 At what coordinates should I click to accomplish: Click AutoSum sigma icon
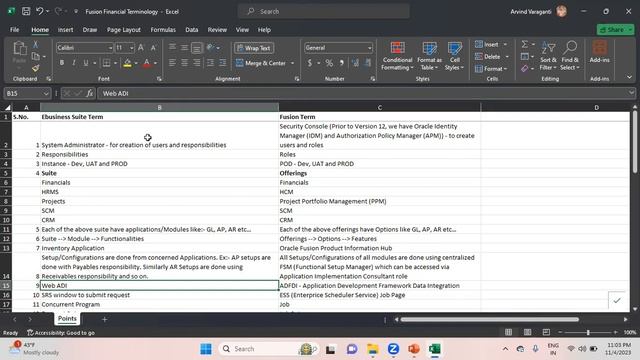525,44
